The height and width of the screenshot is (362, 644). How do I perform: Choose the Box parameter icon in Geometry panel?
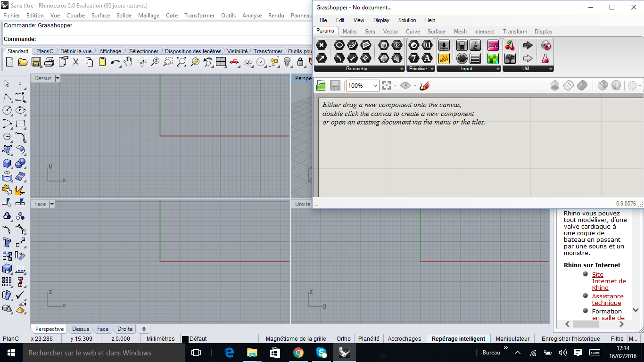coord(384,45)
